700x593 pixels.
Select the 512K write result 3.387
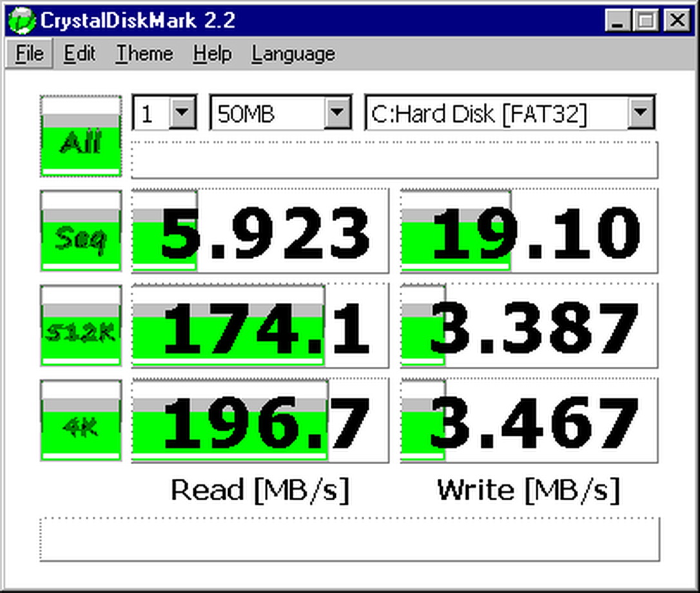pos(529,326)
